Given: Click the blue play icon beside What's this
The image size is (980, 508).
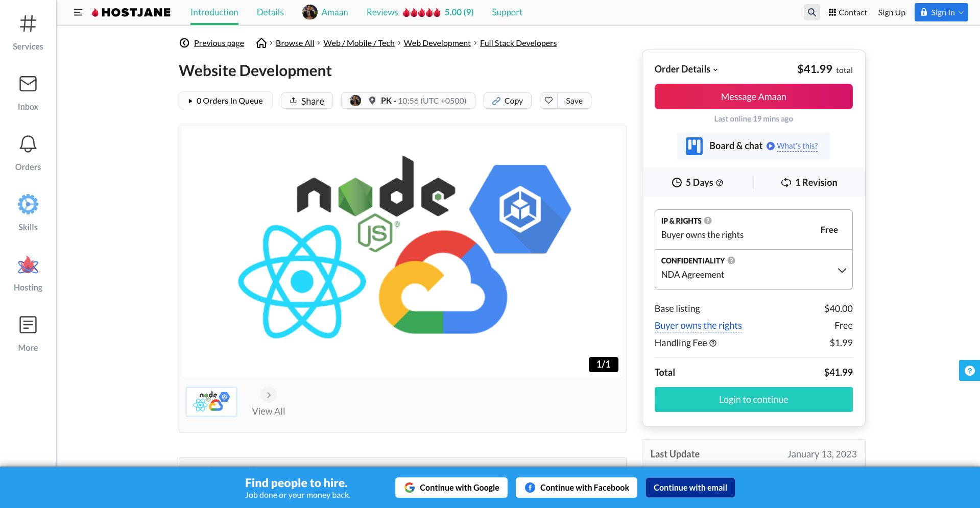Looking at the screenshot, I should click(x=771, y=146).
